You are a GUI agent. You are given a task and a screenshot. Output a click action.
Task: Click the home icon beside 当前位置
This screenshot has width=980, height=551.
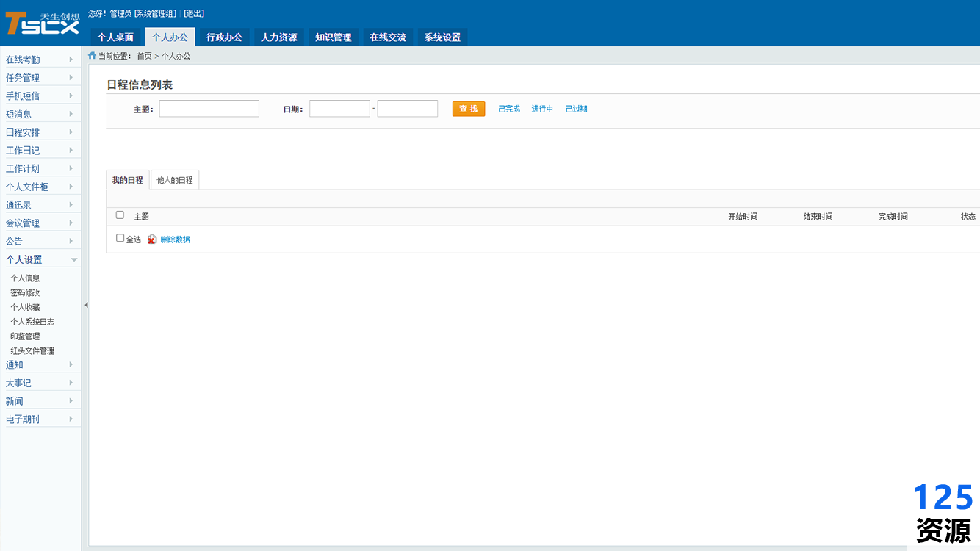[x=92, y=55]
